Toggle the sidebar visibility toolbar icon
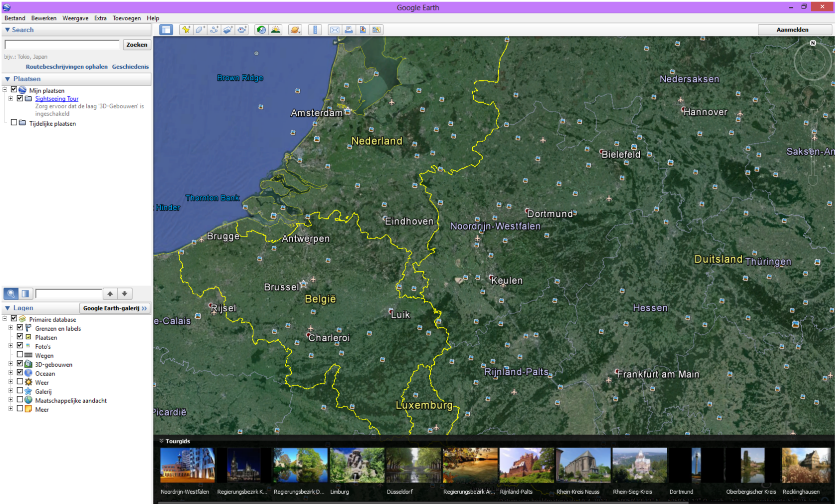 [166, 30]
